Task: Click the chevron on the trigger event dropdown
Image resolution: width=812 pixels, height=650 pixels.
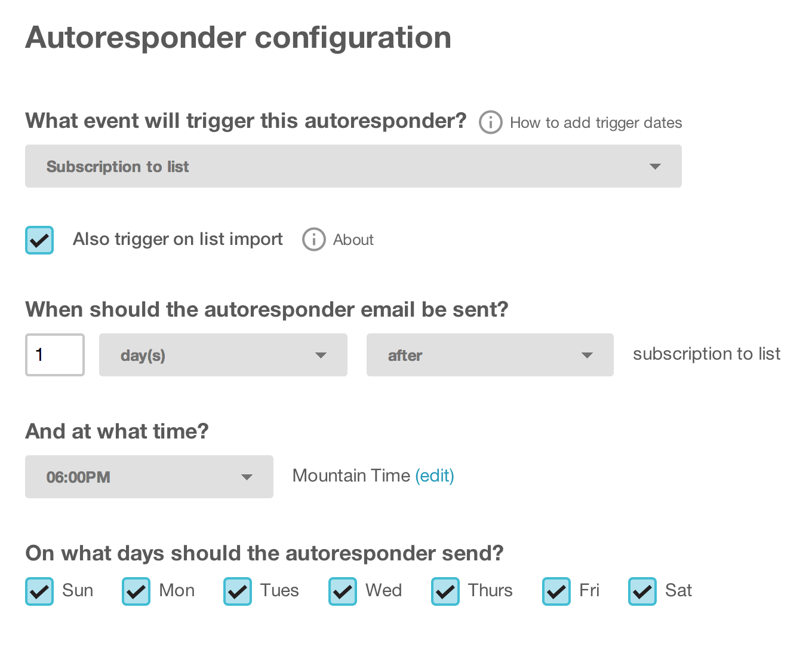Action: (655, 166)
